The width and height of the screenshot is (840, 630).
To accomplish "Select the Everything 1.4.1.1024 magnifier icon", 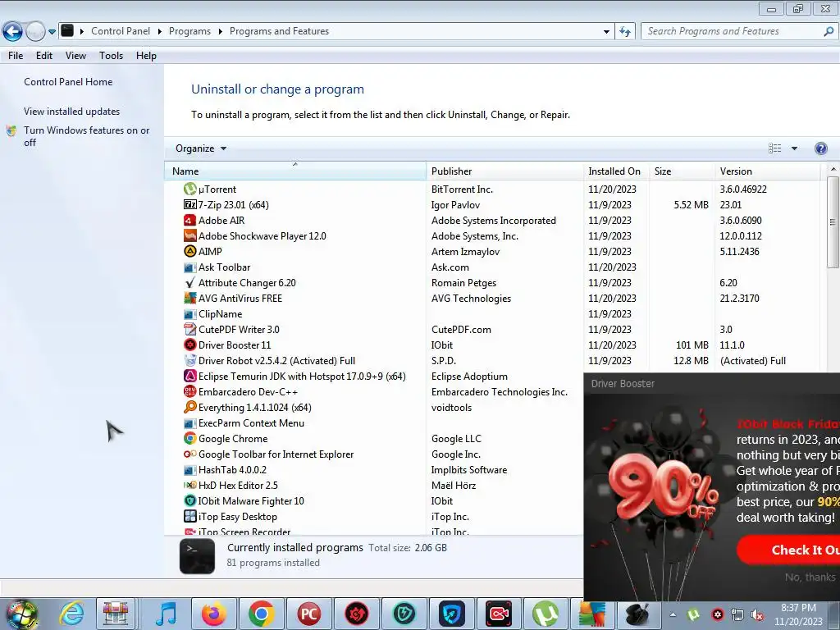I will (x=189, y=407).
